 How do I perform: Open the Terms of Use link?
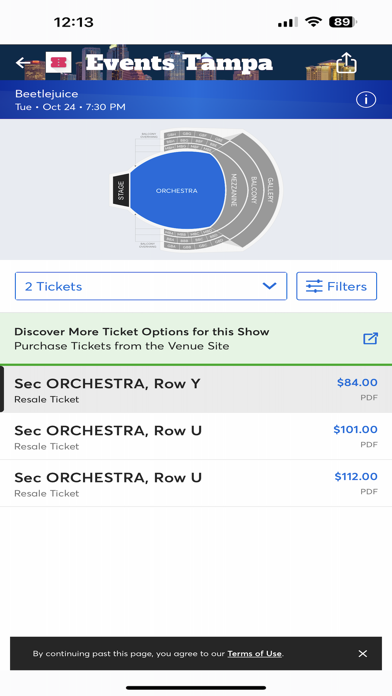point(254,653)
